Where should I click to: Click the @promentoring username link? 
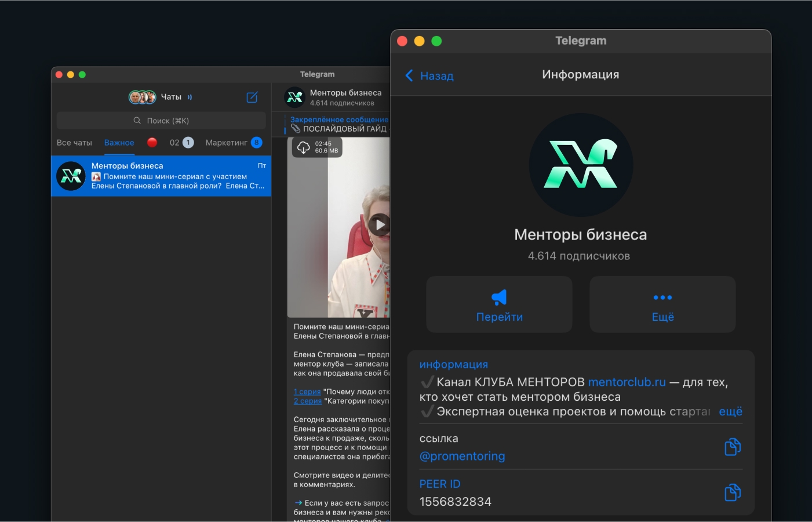pos(462,456)
